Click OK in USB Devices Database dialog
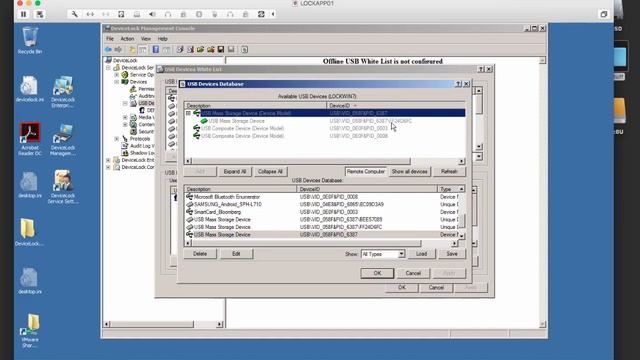The width and height of the screenshot is (640, 360). coord(377,273)
